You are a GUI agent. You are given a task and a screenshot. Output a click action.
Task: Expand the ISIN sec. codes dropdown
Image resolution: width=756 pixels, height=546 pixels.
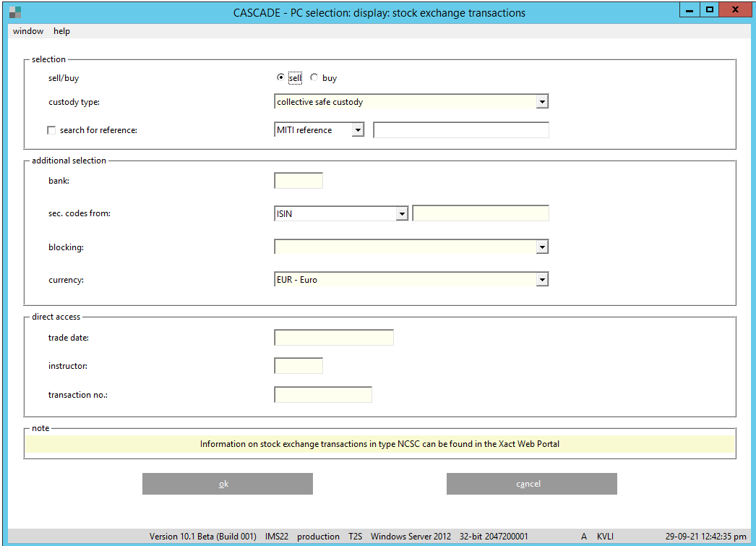(403, 214)
